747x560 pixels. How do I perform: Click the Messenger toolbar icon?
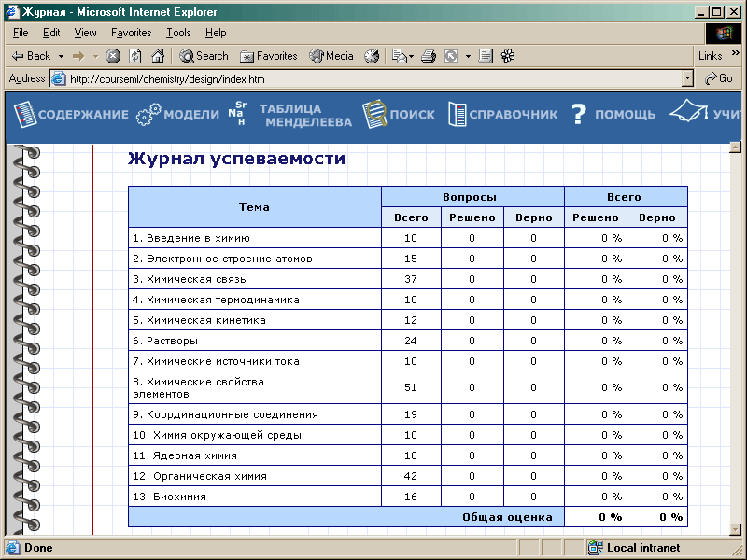pyautogui.click(x=508, y=56)
